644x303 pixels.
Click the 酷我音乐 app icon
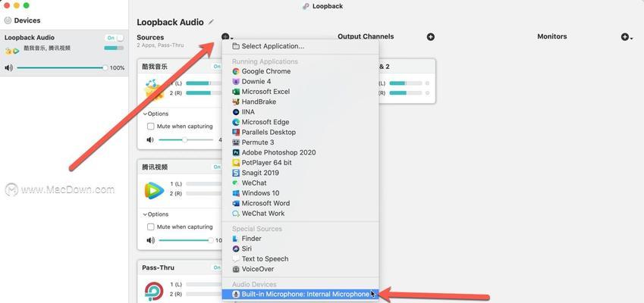click(155, 90)
